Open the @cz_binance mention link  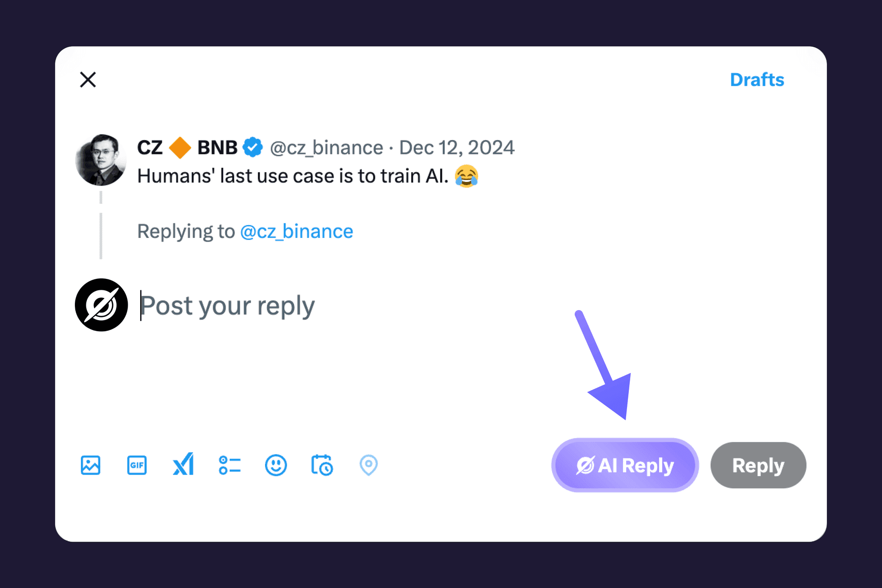click(x=297, y=231)
